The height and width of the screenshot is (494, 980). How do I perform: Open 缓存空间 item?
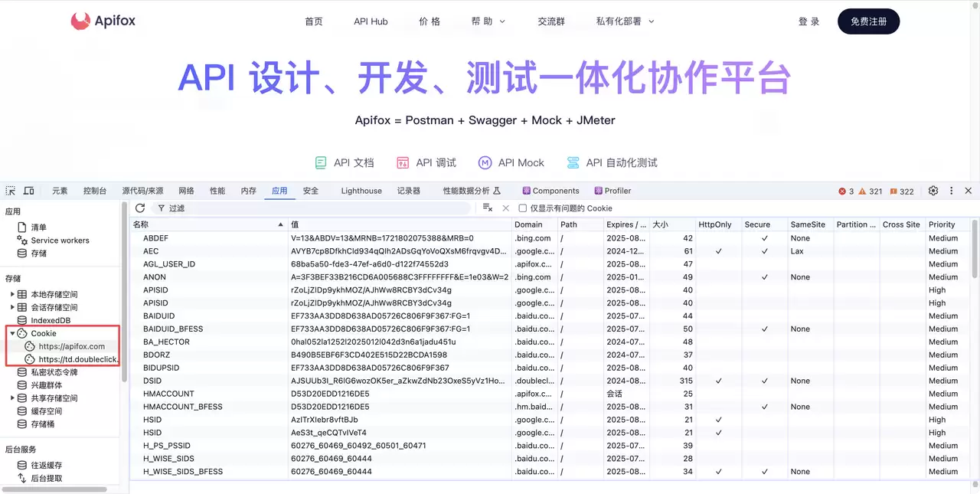tap(40, 411)
